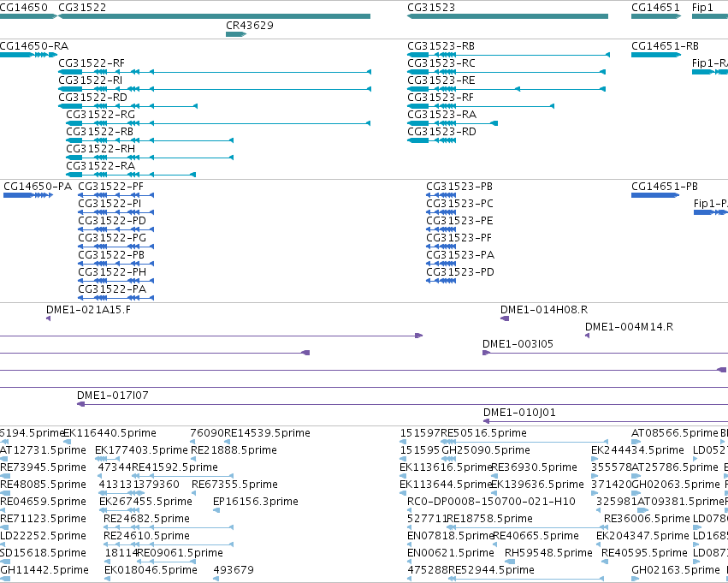Click transcript label CG31522-RA
The width and height of the screenshot is (728, 583).
pyautogui.click(x=101, y=166)
